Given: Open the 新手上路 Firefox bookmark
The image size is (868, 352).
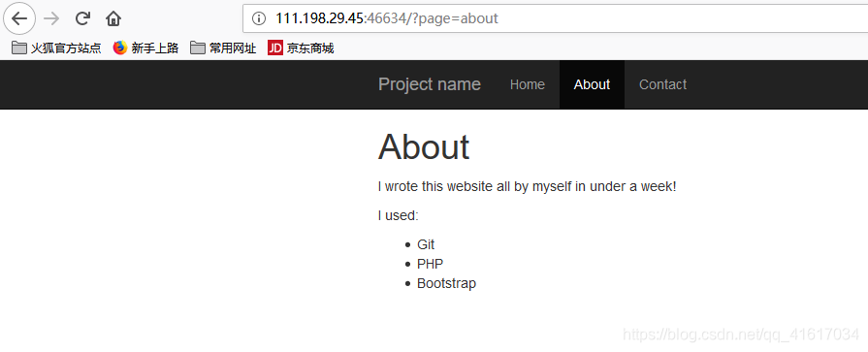Looking at the screenshot, I should tap(145, 48).
